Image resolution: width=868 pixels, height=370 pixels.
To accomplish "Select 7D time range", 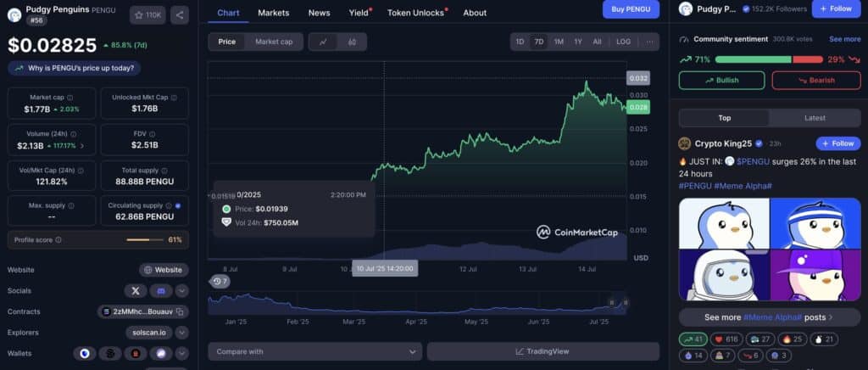I will (x=538, y=42).
